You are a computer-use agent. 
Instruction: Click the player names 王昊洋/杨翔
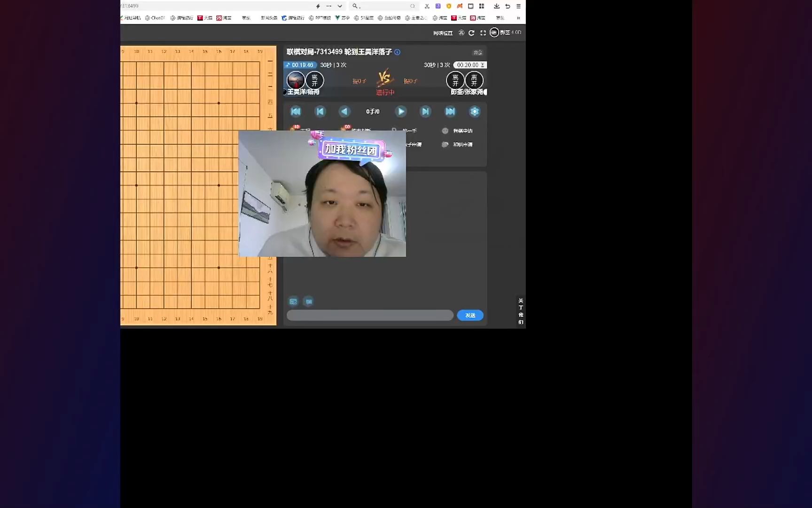(x=303, y=92)
